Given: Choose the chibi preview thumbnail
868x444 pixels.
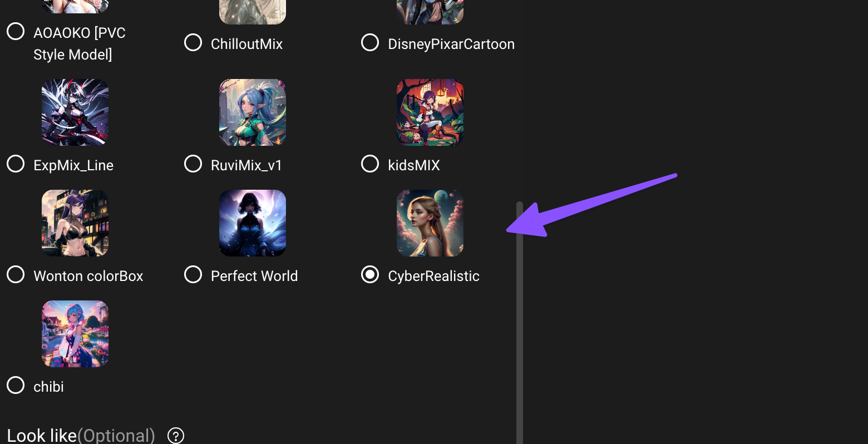Looking at the screenshot, I should coord(75,334).
